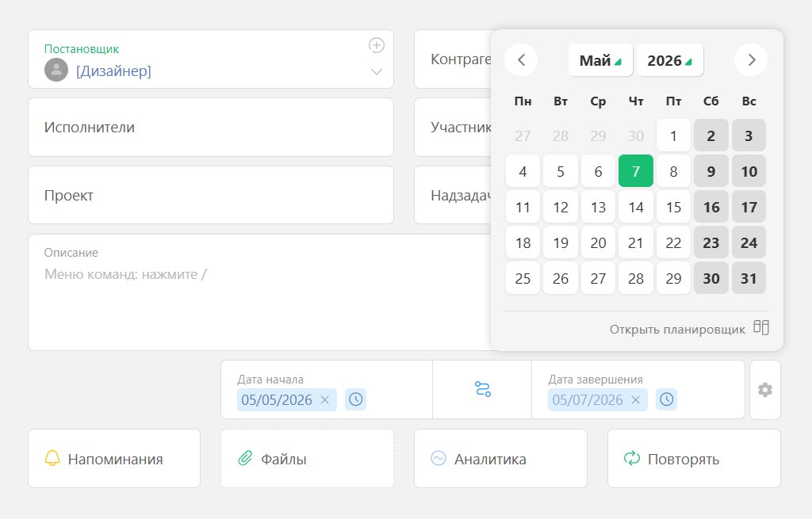Go to previous month in calendar
Viewport: 812px width, 519px height.
521,60
